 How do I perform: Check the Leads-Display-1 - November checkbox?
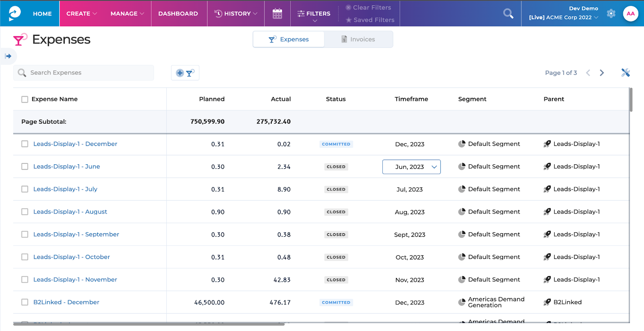25,279
